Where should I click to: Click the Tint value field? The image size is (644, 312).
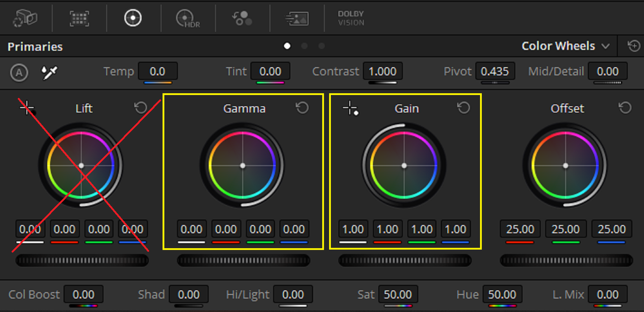pyautogui.click(x=270, y=71)
